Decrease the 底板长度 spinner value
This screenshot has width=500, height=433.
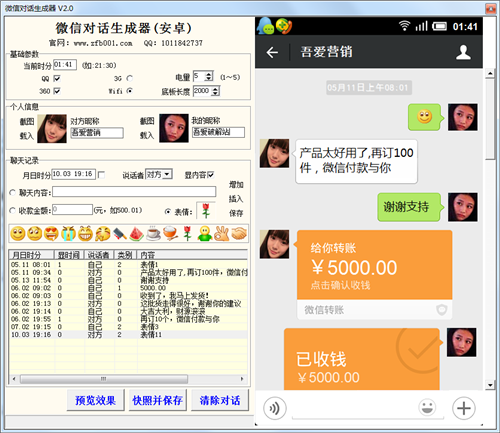(x=216, y=93)
